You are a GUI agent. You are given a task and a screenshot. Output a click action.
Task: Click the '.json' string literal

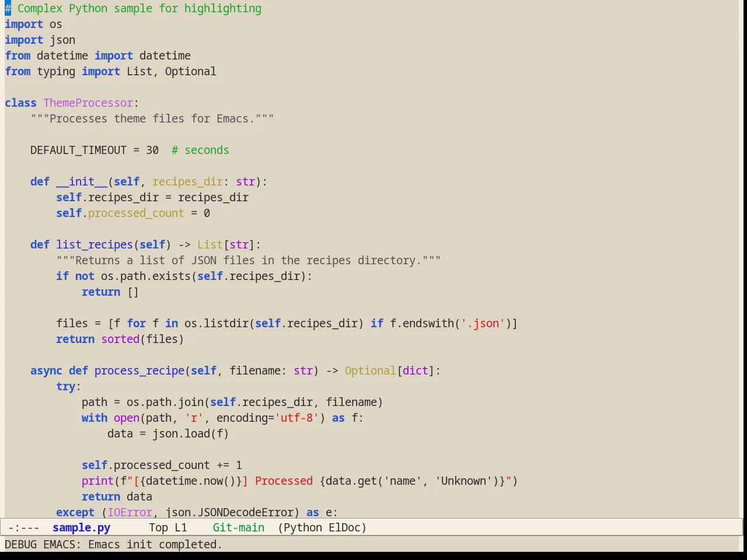coord(483,324)
